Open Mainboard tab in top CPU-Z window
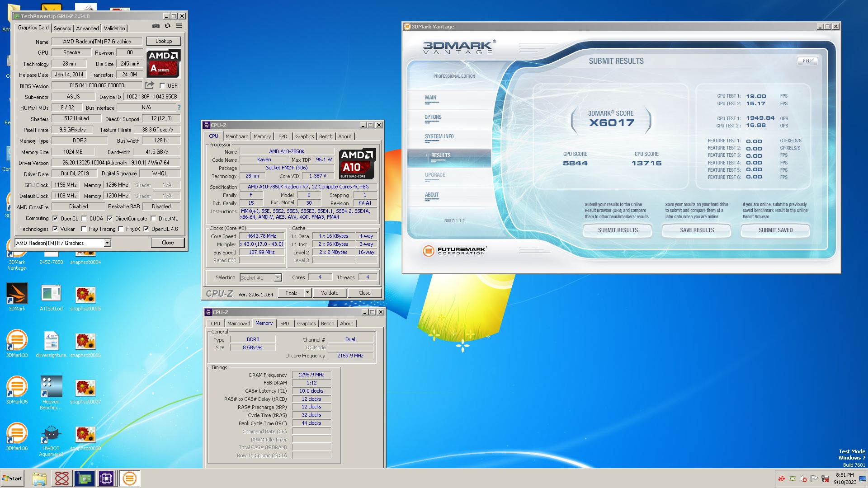868x488 pixels. [237, 136]
